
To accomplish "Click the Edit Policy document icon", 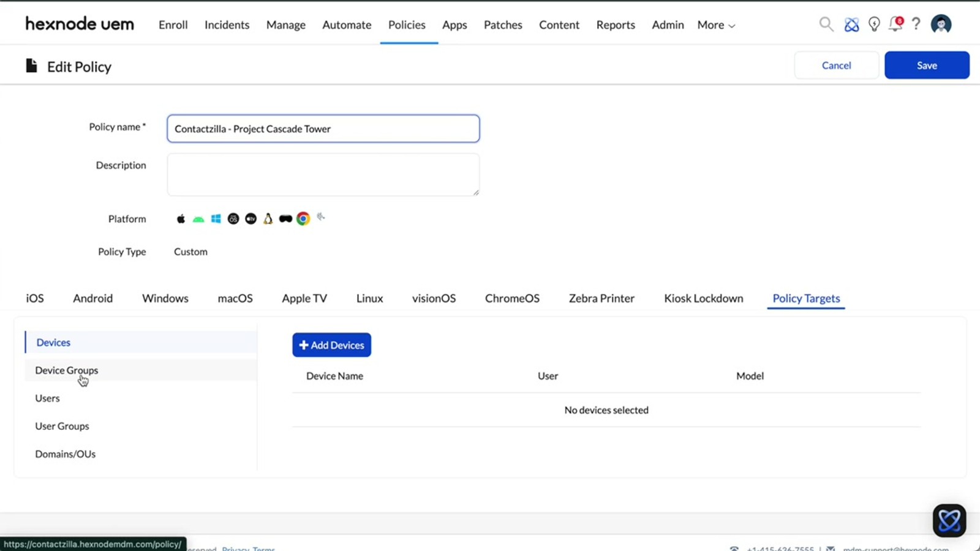I will tap(32, 66).
